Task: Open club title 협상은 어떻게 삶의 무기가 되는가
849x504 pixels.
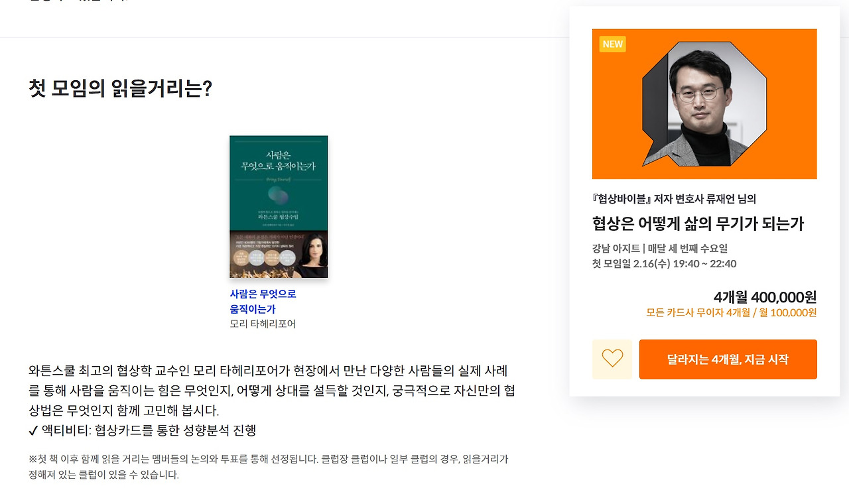Action: 698,223
